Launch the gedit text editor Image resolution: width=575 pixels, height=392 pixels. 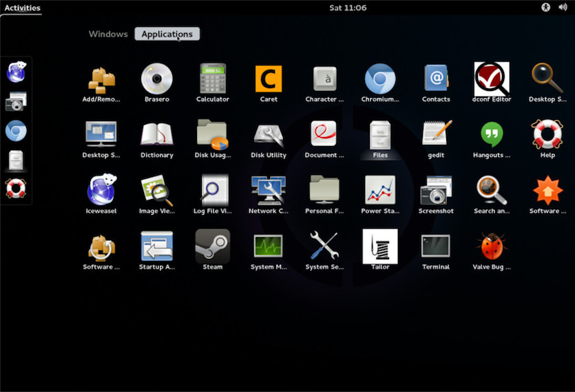(436, 139)
